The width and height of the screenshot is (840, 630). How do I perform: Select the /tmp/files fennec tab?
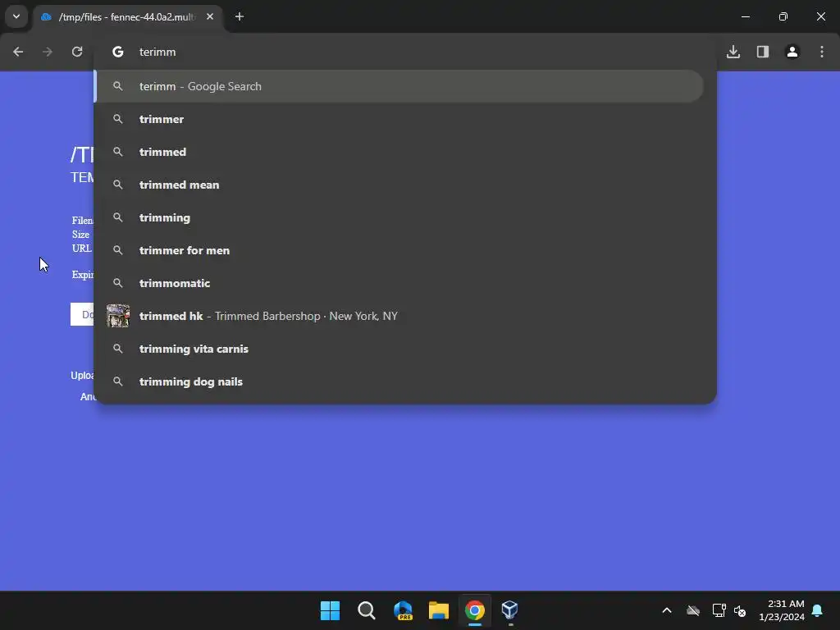tap(129, 17)
